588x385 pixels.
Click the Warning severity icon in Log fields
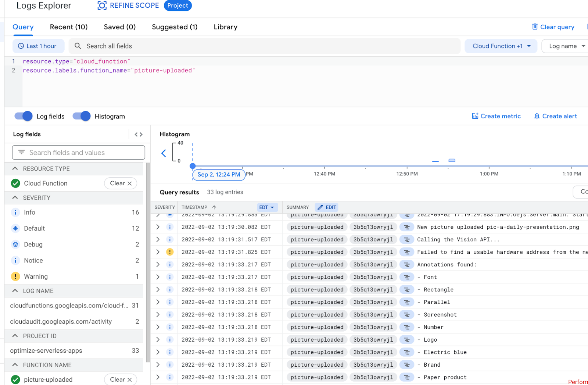click(15, 277)
